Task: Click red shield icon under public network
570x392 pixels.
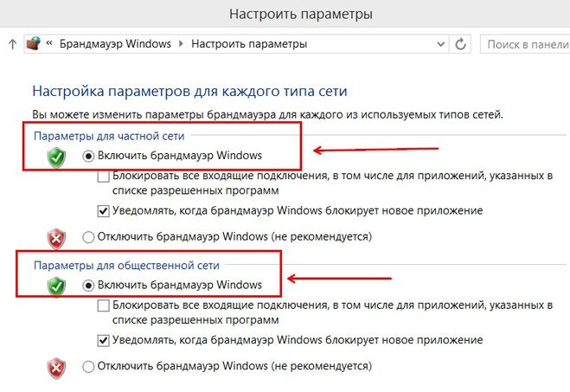Action: pos(56,368)
